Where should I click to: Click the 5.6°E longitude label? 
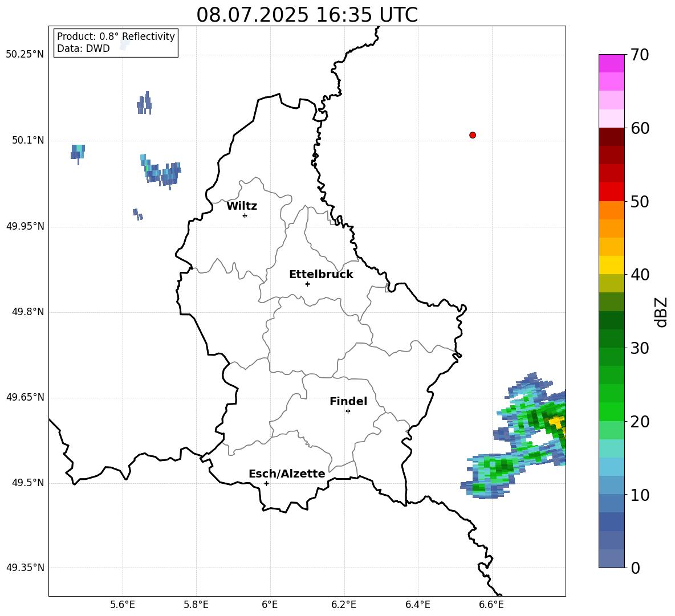pos(122,605)
